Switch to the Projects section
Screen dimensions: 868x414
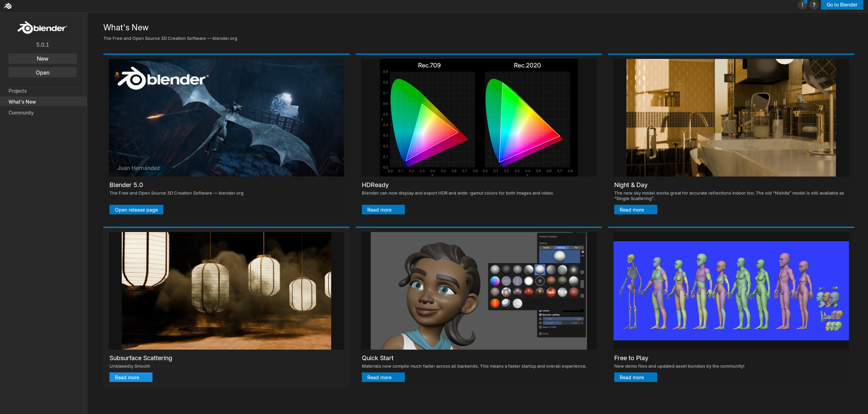[17, 91]
